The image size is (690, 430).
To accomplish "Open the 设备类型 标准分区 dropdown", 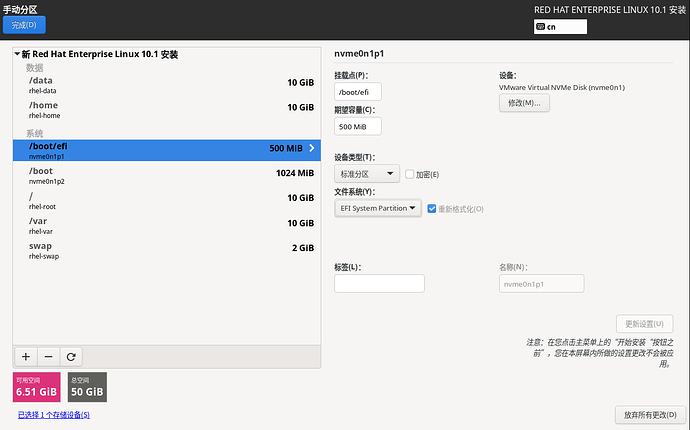I will pos(367,174).
